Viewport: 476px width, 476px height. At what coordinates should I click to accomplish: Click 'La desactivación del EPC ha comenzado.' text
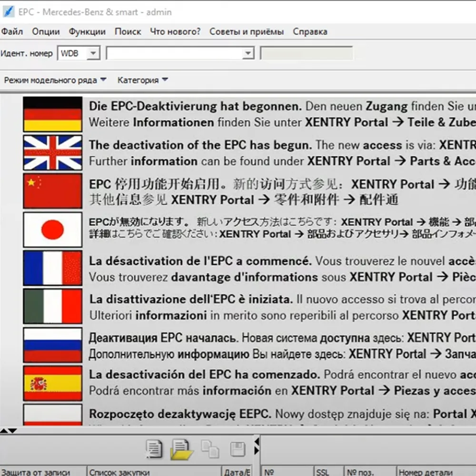coord(205,375)
